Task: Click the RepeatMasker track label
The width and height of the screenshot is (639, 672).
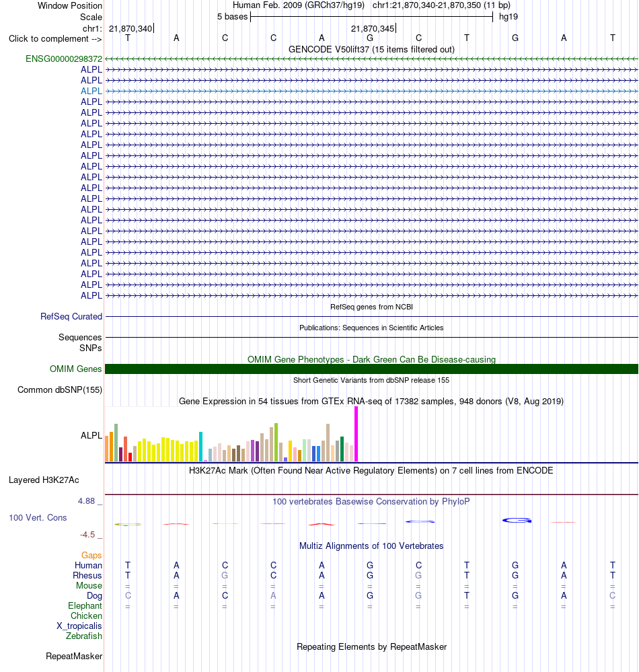Action: (74, 656)
